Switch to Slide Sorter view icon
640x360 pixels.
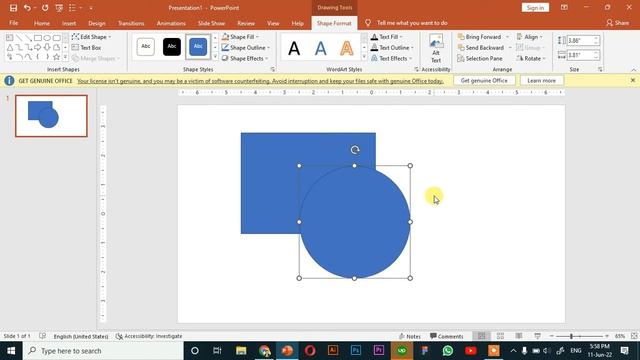(x=500, y=336)
